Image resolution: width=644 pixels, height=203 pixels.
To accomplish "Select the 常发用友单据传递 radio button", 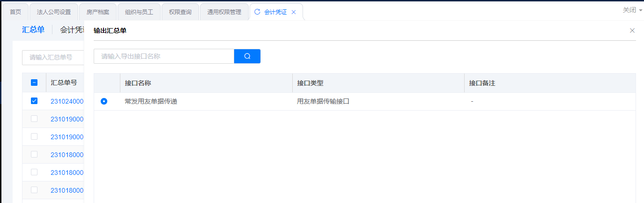I will [x=104, y=101].
